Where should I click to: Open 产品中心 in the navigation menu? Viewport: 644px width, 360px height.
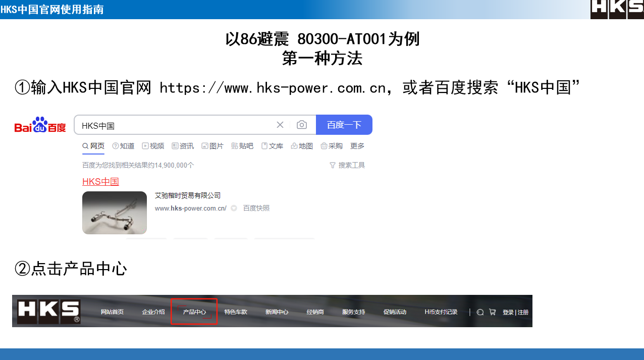click(194, 312)
